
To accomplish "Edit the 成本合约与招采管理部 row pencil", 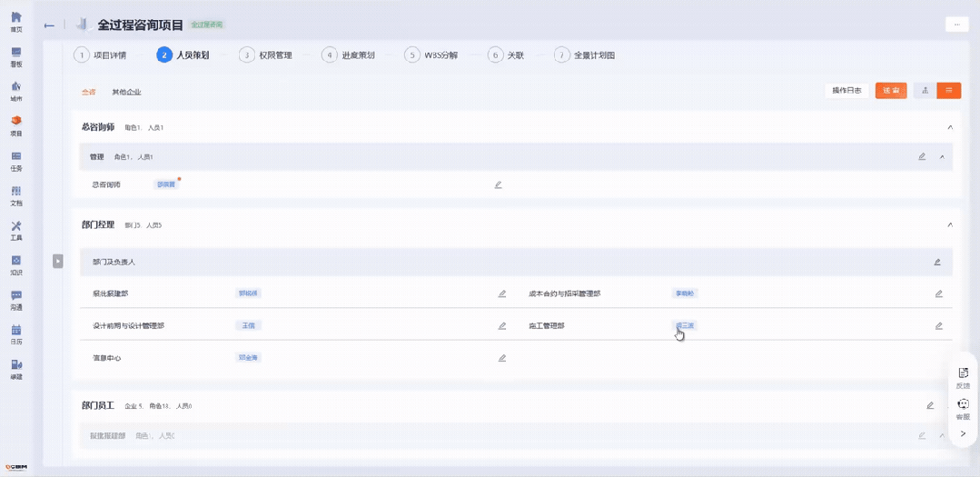I will click(x=939, y=293).
